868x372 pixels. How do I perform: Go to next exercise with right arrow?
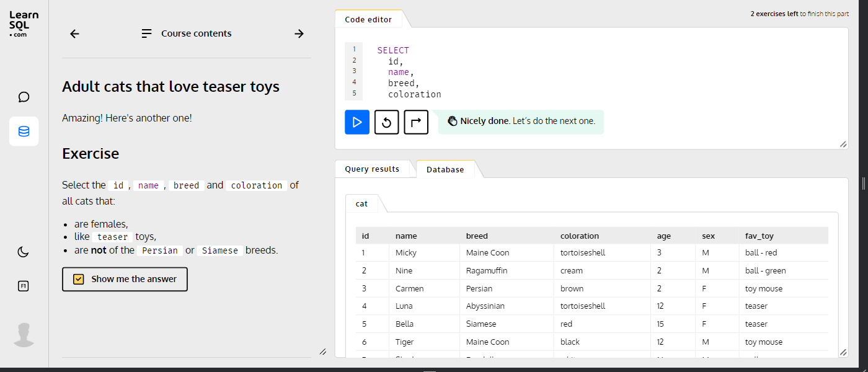(299, 33)
